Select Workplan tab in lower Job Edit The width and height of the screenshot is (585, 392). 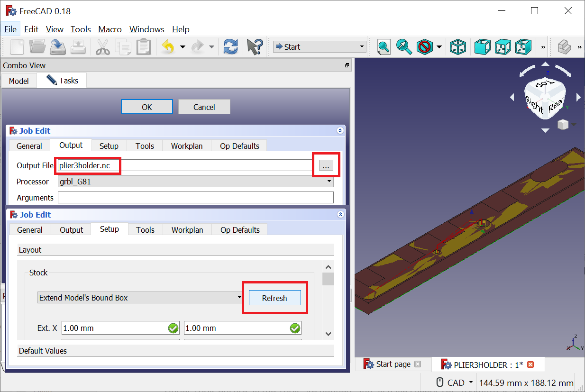(x=187, y=230)
